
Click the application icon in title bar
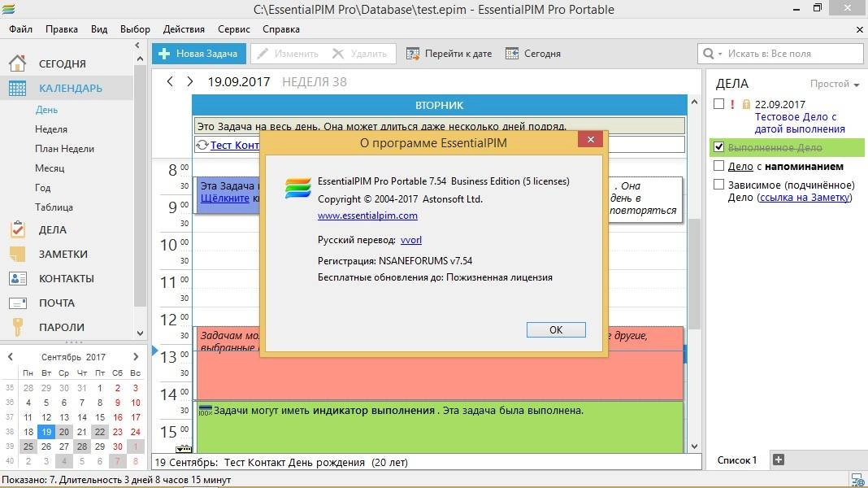[8, 9]
